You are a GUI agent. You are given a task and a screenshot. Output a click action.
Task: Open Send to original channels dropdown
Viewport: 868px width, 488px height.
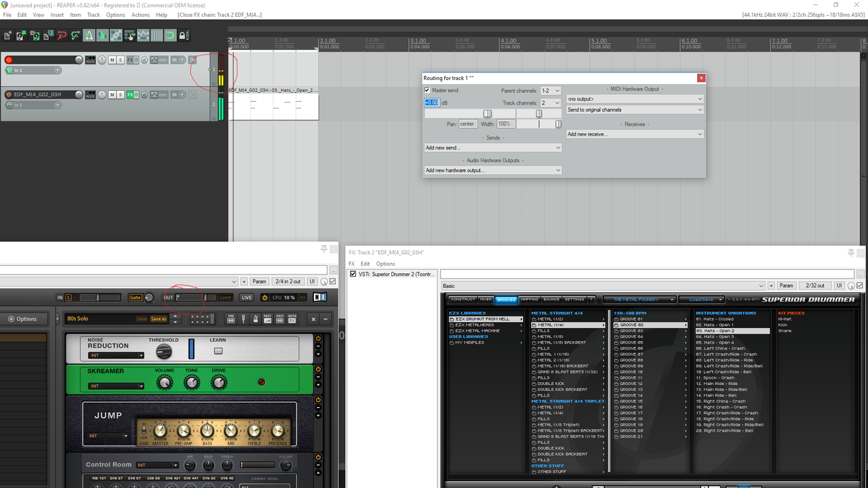point(635,110)
